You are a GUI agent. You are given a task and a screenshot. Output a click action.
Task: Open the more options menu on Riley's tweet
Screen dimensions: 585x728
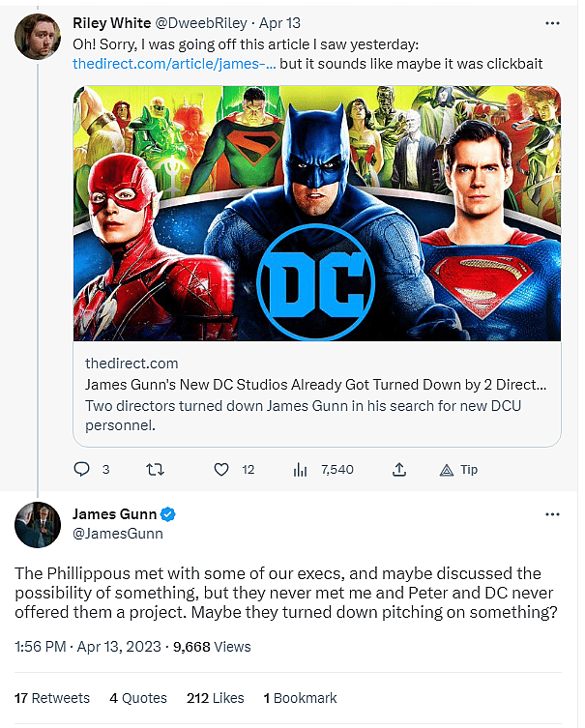click(551, 21)
